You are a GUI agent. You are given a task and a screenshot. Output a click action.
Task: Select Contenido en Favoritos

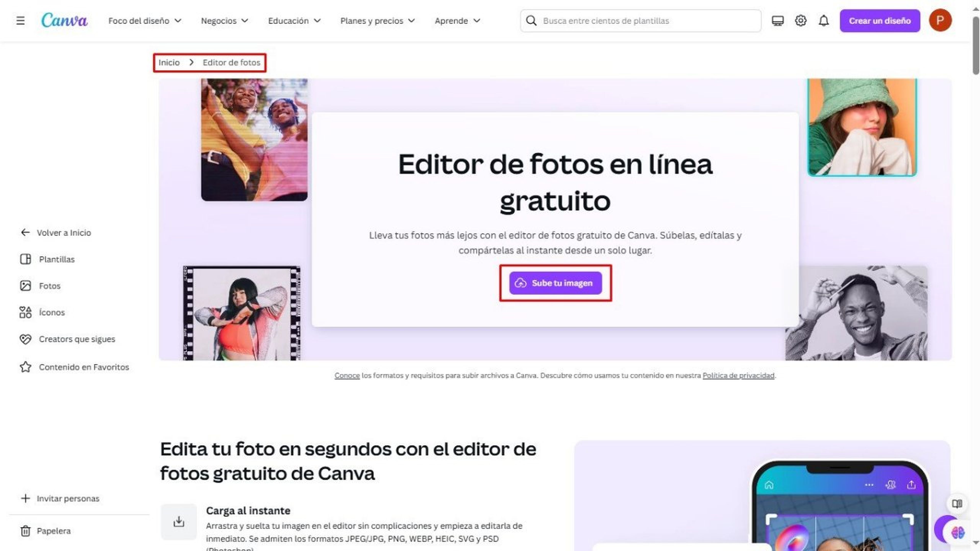tap(84, 367)
